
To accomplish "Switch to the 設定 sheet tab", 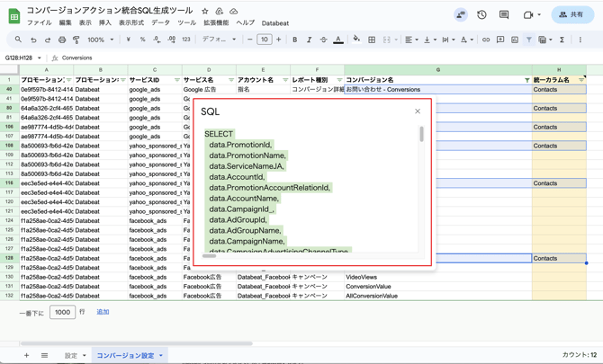I will coord(70,356).
